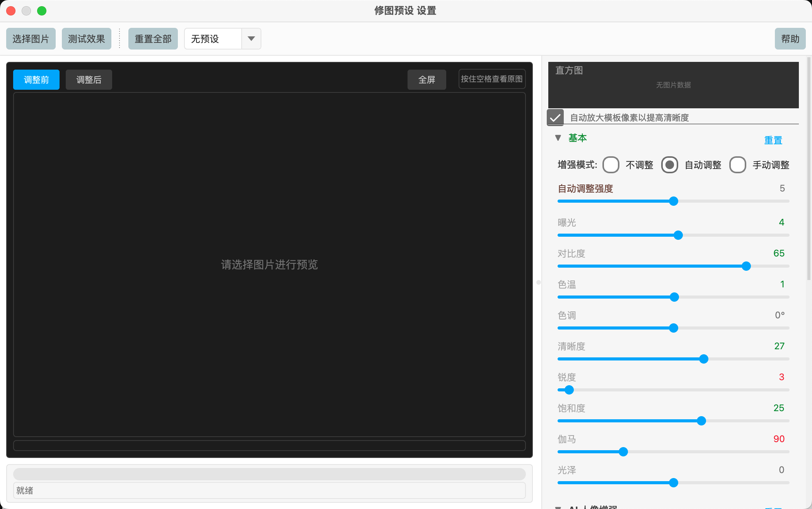Viewport: 812px width, 509px height.
Task: Select the 调整前 preview tab
Action: 36,79
